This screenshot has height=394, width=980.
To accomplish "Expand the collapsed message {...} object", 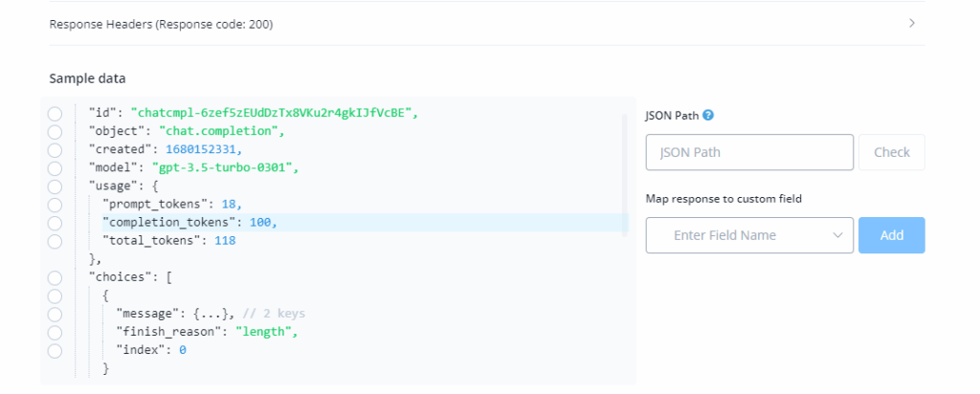I will (209, 314).
